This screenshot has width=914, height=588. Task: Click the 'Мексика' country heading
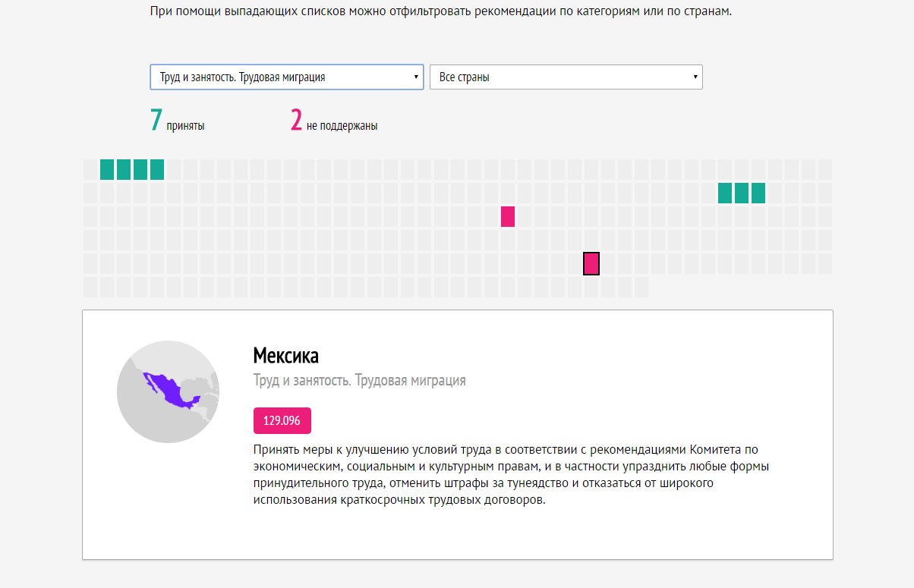[286, 355]
